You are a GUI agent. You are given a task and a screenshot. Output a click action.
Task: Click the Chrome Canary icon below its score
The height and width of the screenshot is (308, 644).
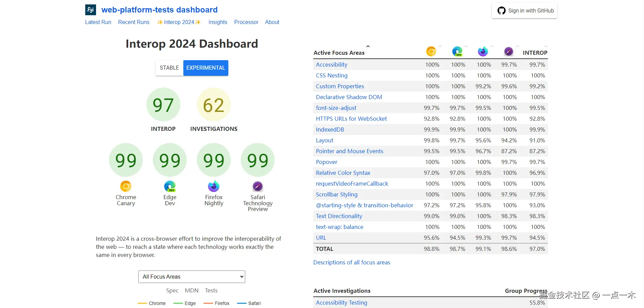[x=126, y=186]
